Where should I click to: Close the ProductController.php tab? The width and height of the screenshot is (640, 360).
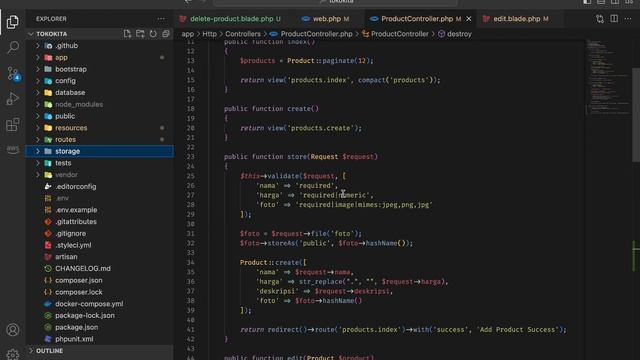pyautogui.click(x=469, y=19)
